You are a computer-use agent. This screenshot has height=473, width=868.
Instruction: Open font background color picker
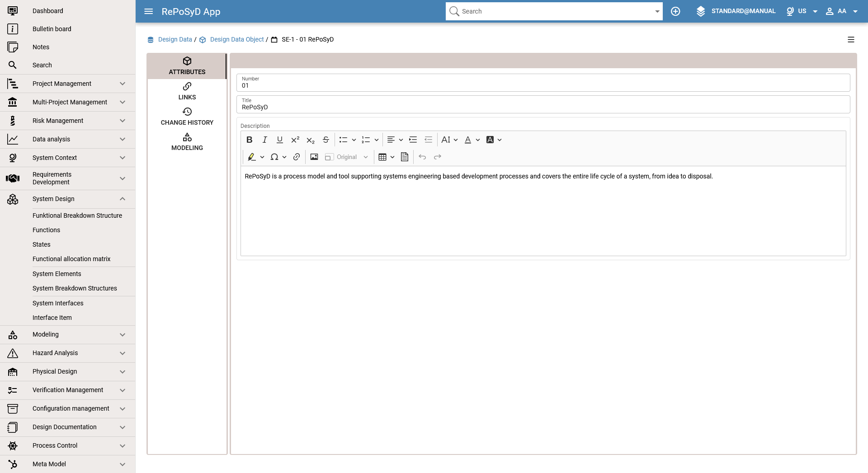click(x=494, y=140)
